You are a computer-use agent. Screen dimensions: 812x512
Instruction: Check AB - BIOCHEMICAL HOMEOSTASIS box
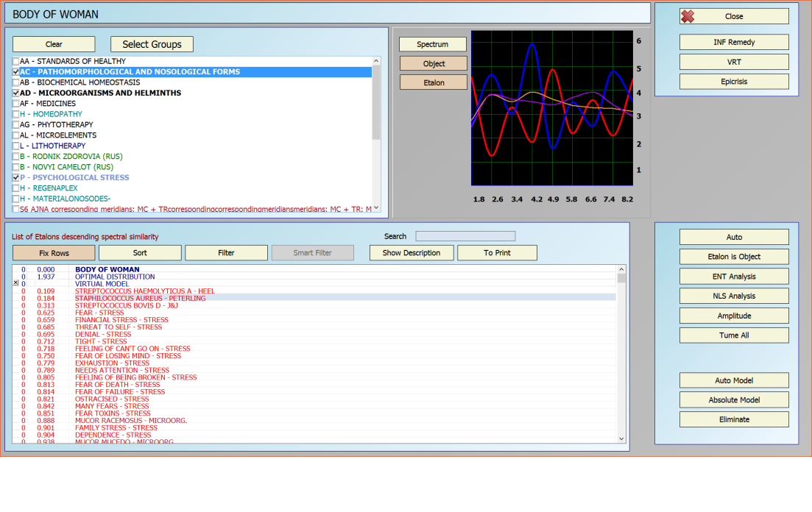click(x=16, y=82)
